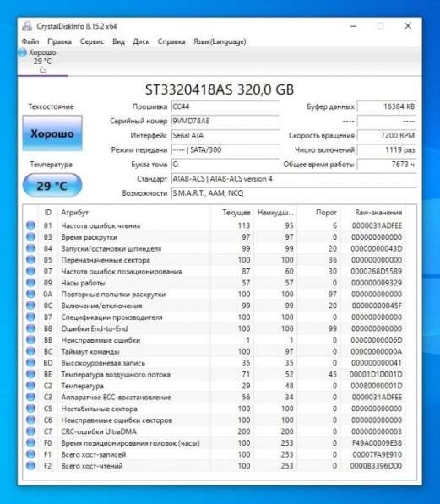Click the Число включений value 1119 раз
440x504 pixels.
[387, 149]
